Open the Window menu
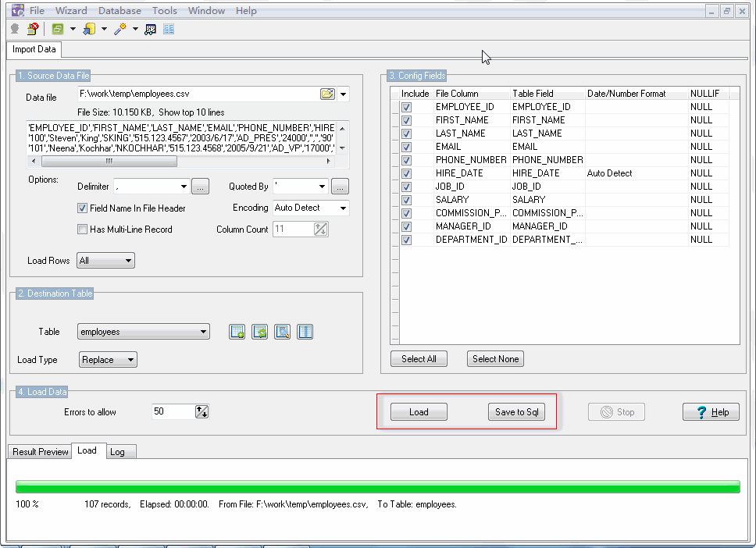This screenshot has height=548, width=756. pos(206,11)
